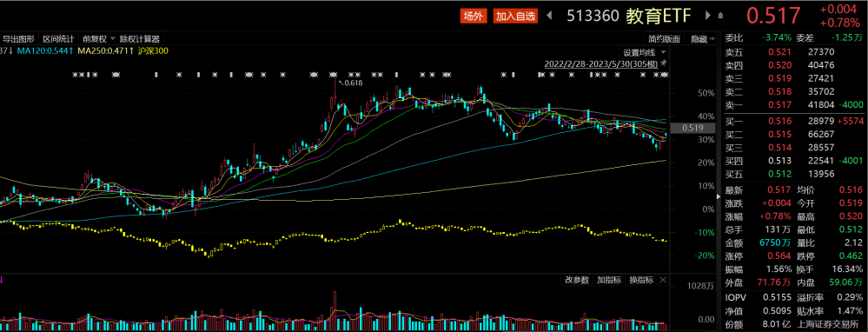
Task: Click the 今开 0.519 value
Action: (x=851, y=203)
